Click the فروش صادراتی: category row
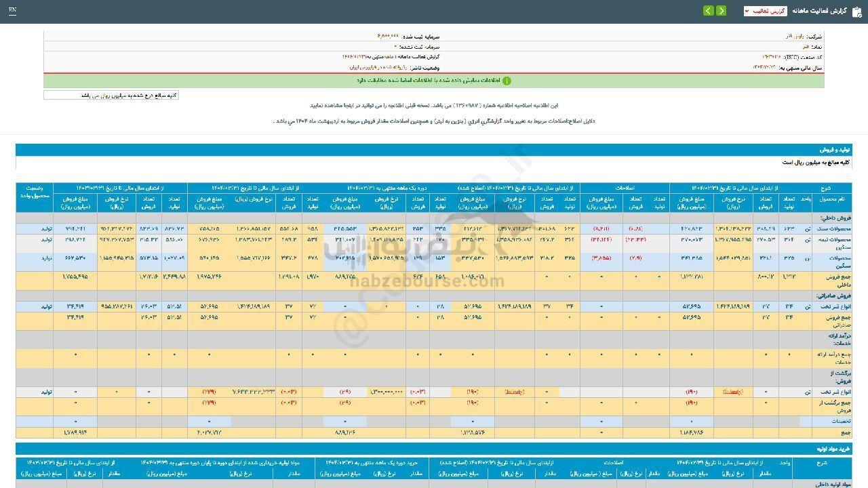 coord(434,296)
